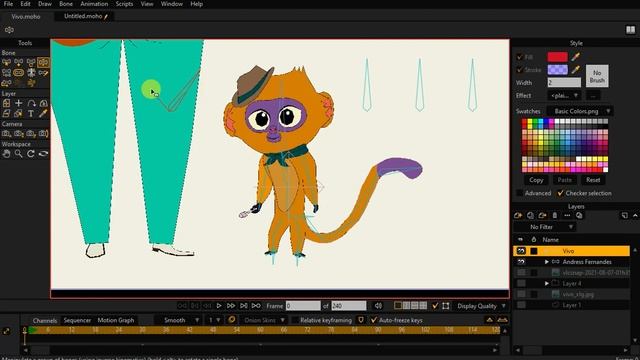
Task: Select the Orbit Workspace tool
Action: coord(43,154)
